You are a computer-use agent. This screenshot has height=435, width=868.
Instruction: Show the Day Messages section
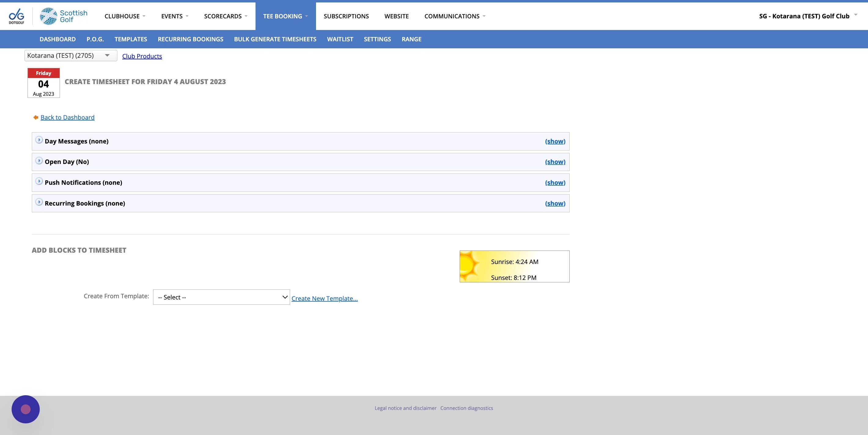(555, 141)
